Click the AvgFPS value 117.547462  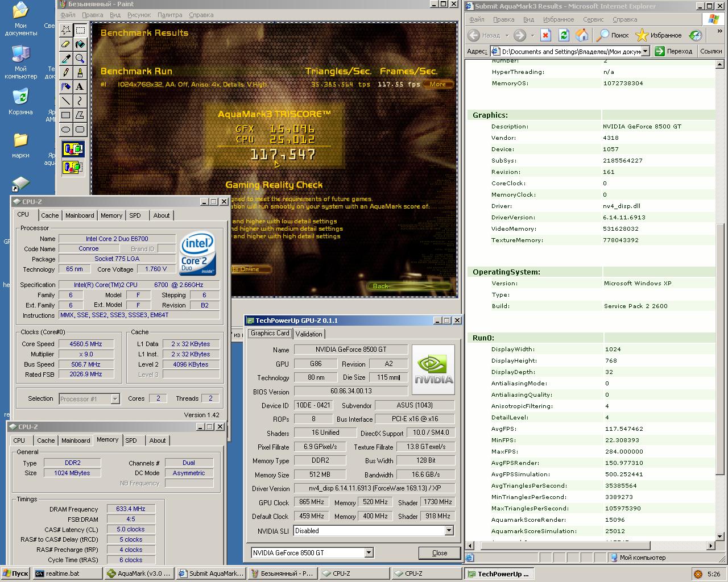tap(624, 429)
